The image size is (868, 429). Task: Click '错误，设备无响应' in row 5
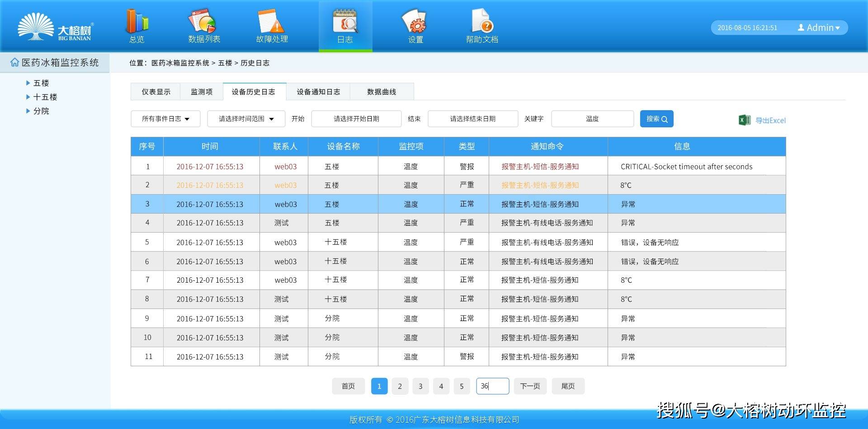click(x=650, y=242)
